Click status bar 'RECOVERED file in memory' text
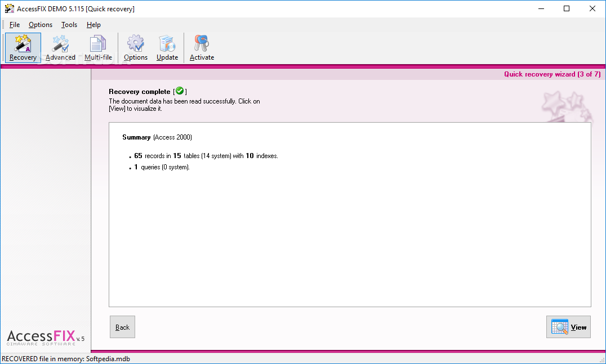This screenshot has width=606, height=364. 66,359
